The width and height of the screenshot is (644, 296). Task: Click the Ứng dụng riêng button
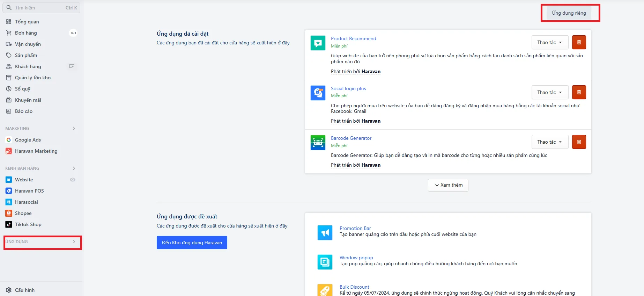tap(569, 13)
